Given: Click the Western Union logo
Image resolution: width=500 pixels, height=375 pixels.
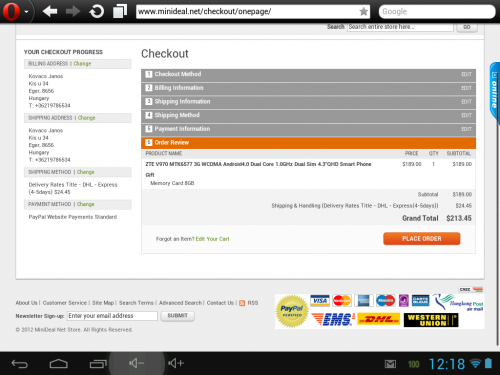Looking at the screenshot, I should [x=431, y=320].
